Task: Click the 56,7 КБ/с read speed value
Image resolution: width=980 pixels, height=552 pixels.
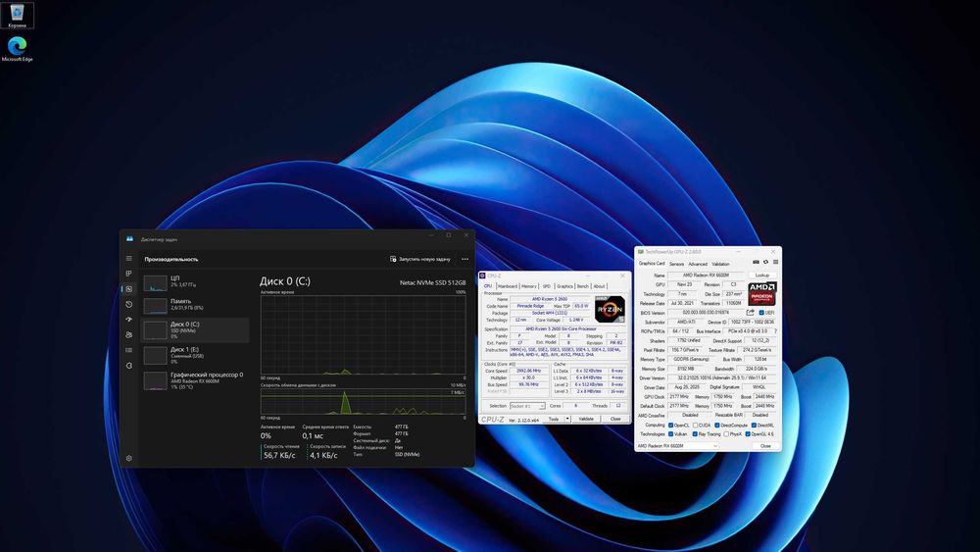Action: pos(279,456)
